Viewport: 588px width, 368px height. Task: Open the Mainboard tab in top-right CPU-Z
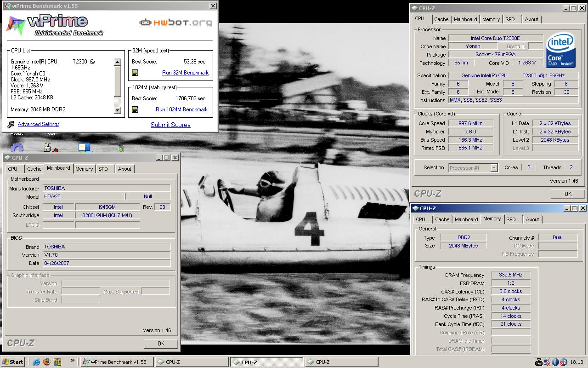pyautogui.click(x=465, y=19)
